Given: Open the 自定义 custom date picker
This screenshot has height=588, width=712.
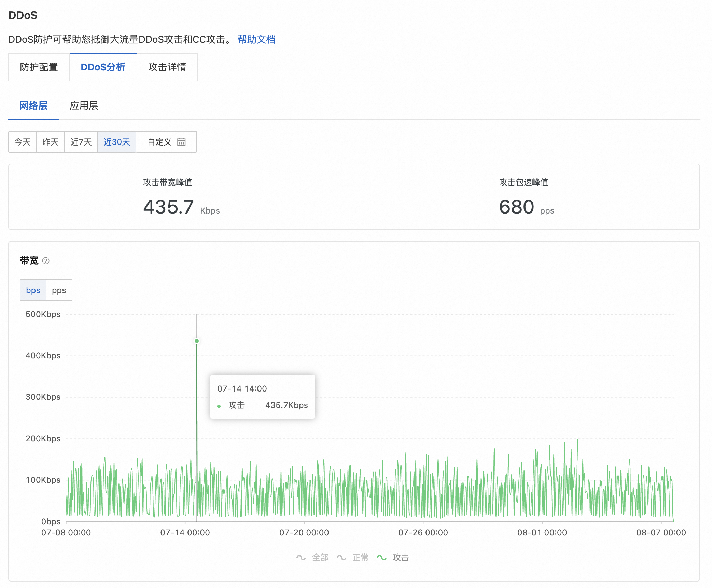Looking at the screenshot, I should coord(166,142).
